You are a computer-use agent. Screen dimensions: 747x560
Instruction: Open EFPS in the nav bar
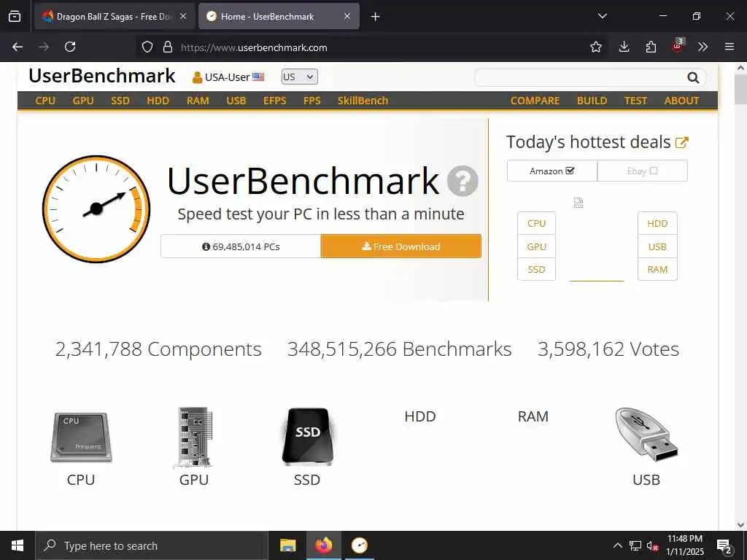point(275,101)
